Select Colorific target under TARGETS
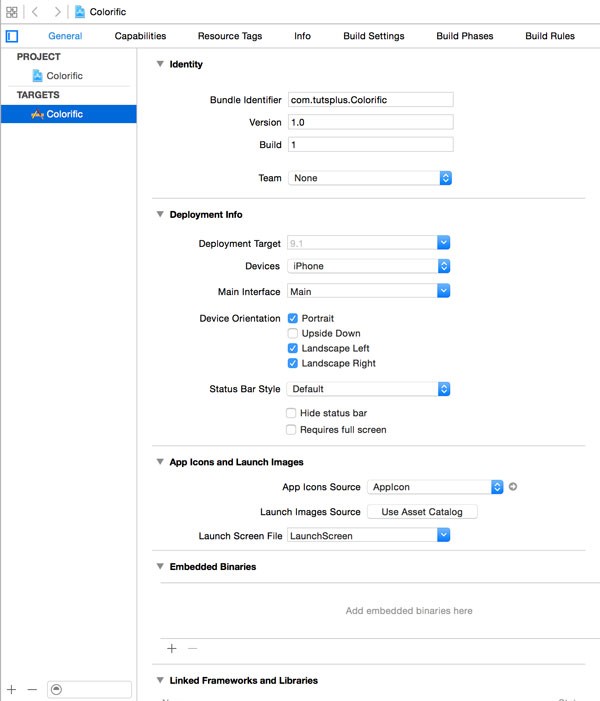 (x=69, y=114)
